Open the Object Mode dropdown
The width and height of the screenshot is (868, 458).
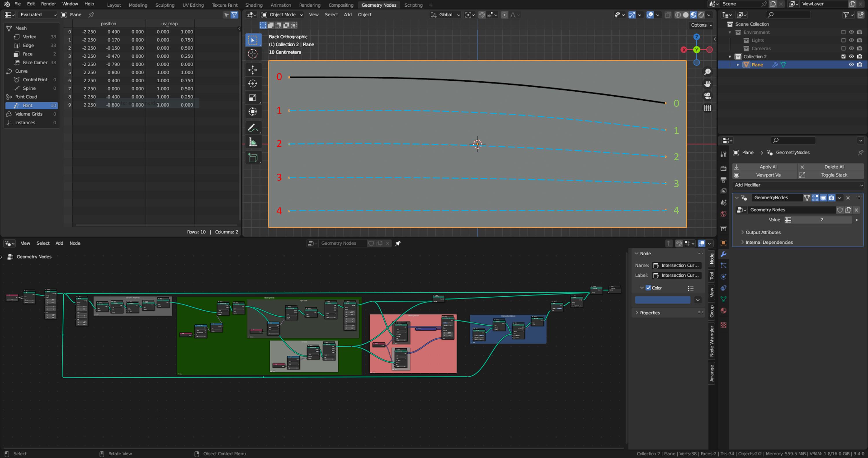282,15
